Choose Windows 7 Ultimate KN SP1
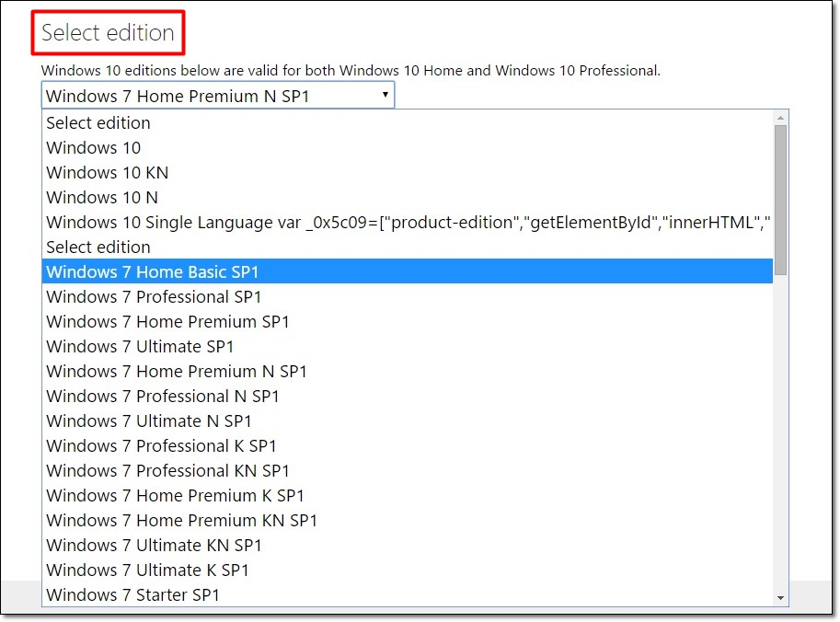The height and width of the screenshot is (622, 840). click(x=408, y=546)
